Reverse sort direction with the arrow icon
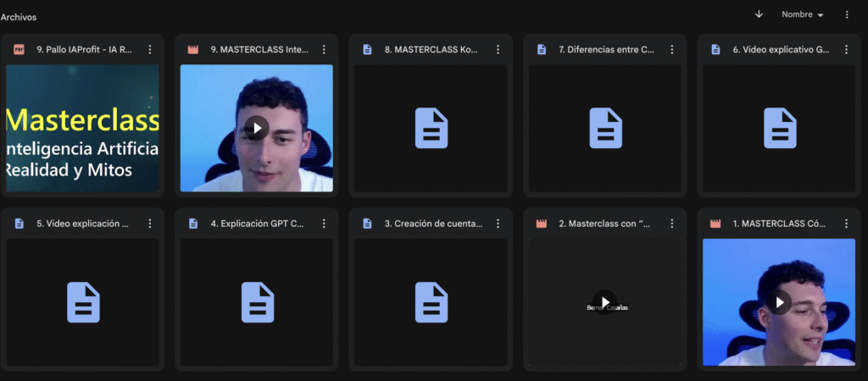 pos(759,14)
